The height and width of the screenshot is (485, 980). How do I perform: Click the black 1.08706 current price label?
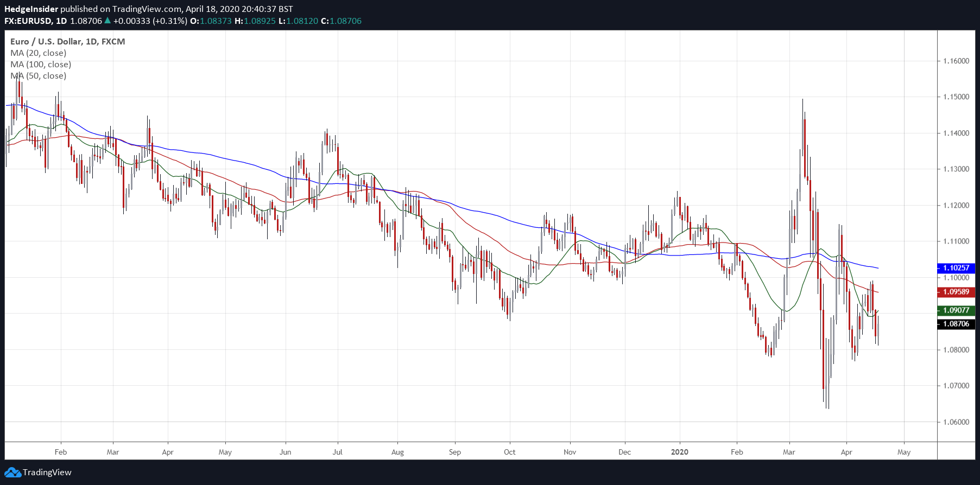956,324
